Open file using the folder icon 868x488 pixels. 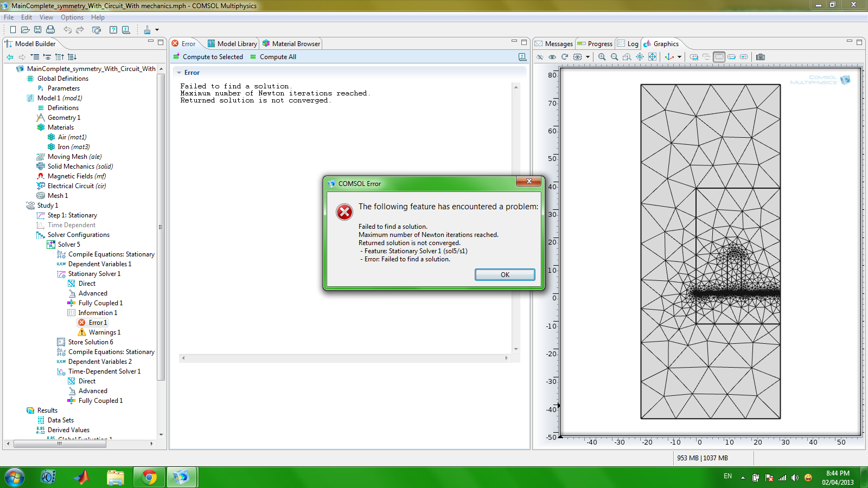pos(25,30)
